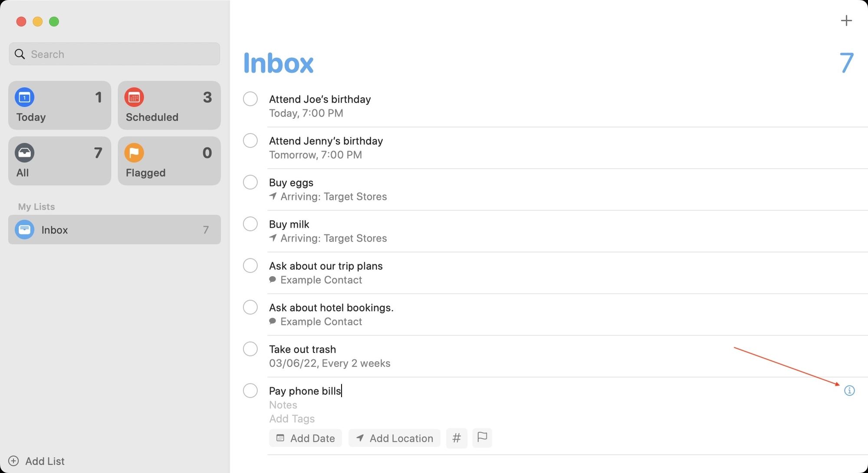The width and height of the screenshot is (868, 473).
Task: Click the Add Date button
Action: (x=306, y=438)
